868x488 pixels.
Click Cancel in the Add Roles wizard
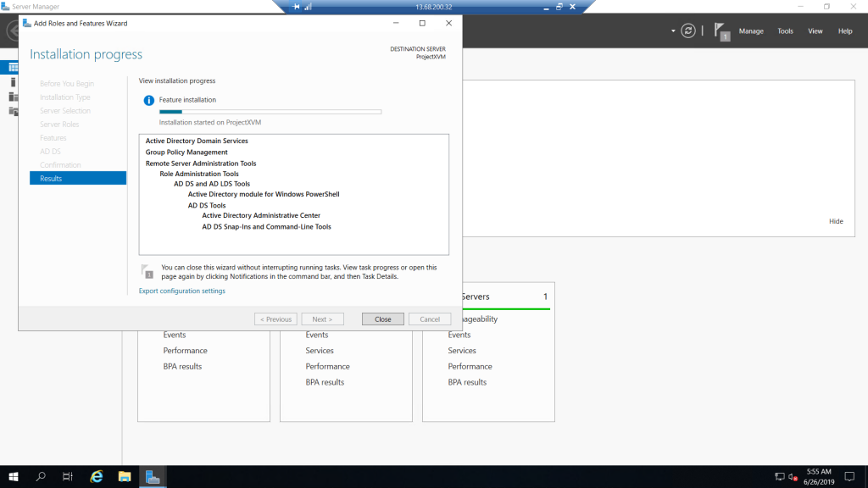(x=430, y=319)
